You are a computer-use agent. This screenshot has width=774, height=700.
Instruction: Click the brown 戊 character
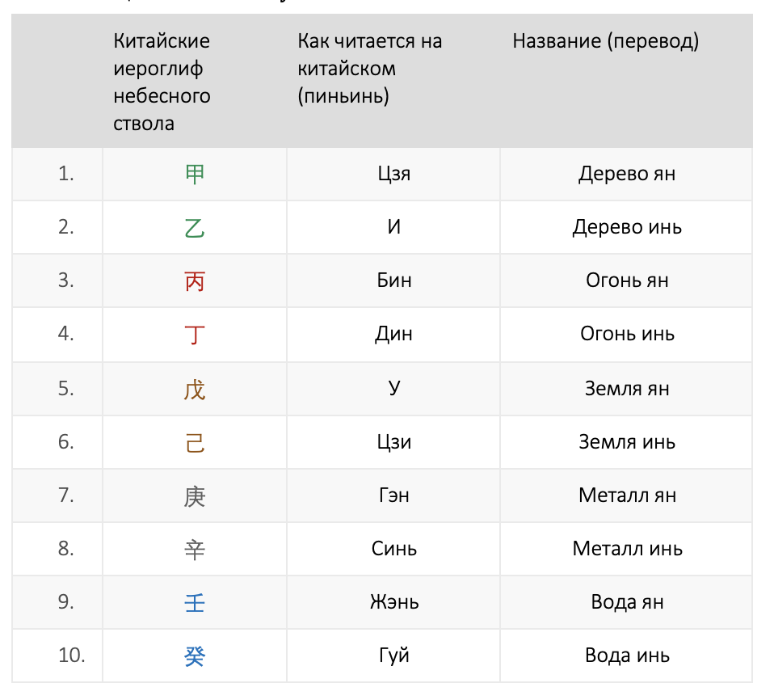pyautogui.click(x=195, y=390)
